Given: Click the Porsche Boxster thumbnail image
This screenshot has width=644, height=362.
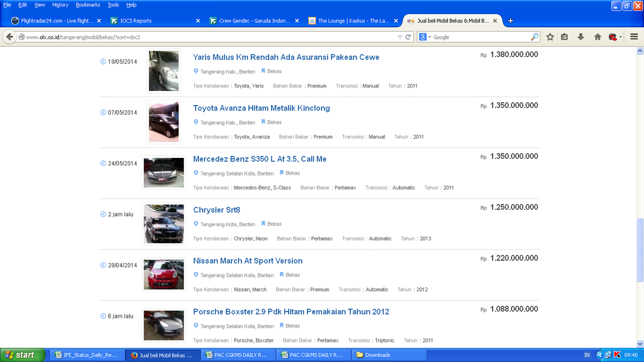Looking at the screenshot, I should [164, 325].
